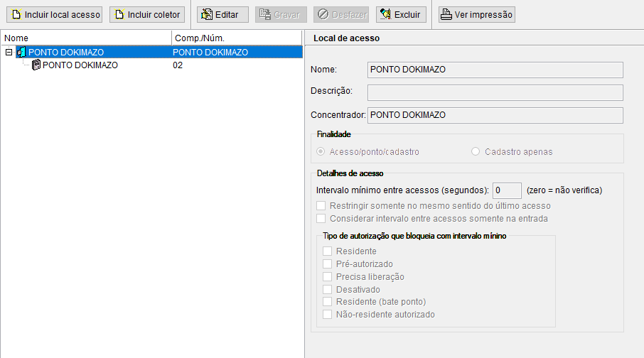The width and height of the screenshot is (644, 358).
Task: Click the Nome text field
Action: click(495, 70)
